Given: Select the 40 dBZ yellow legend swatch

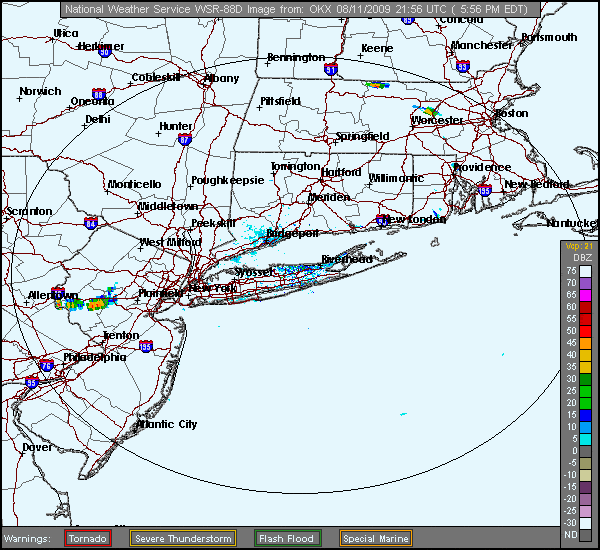Looking at the screenshot, I should point(585,355).
